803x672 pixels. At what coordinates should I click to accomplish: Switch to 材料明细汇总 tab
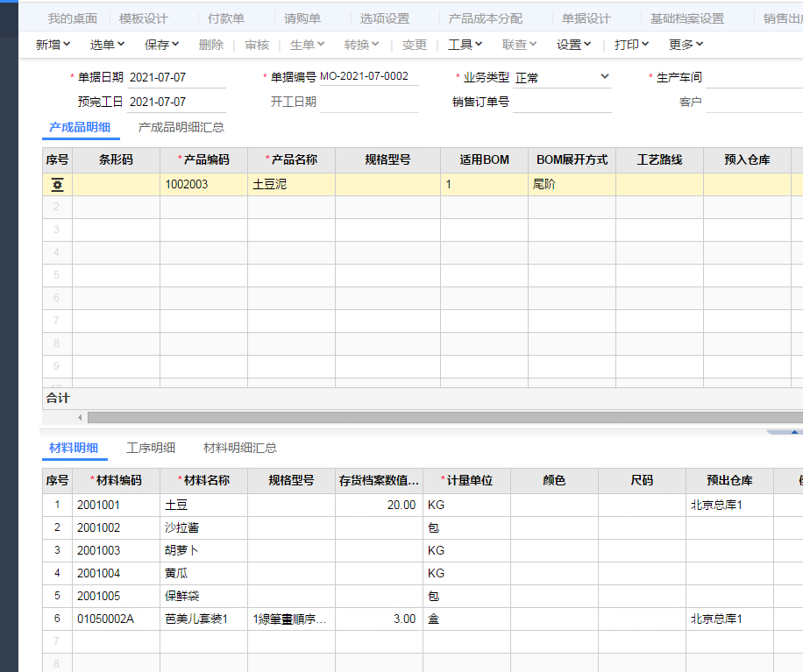239,448
